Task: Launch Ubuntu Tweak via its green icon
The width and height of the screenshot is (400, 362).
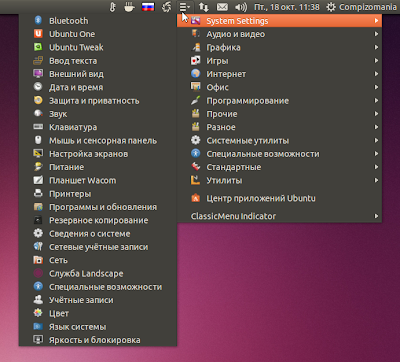Action: pos(38,47)
